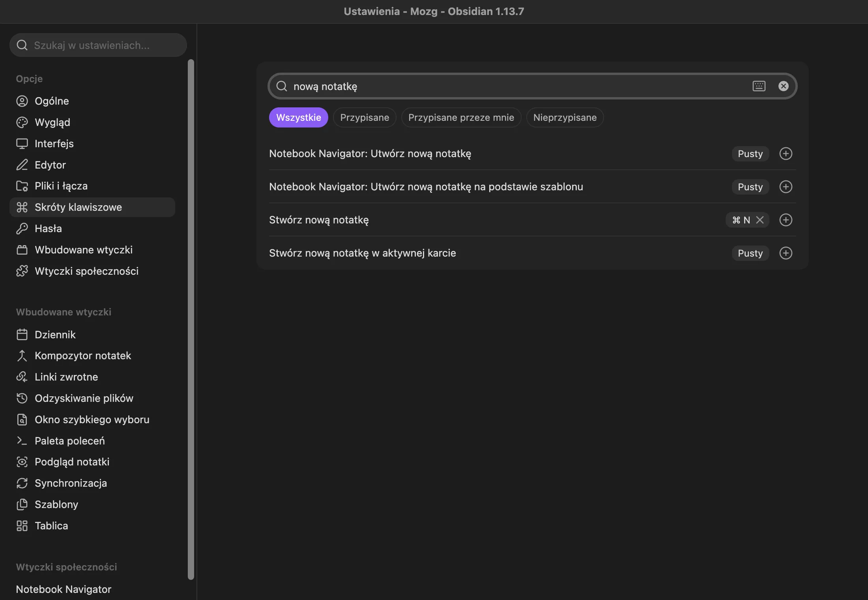This screenshot has height=600, width=868.
Task: Open Hasła settings section
Action: pos(92,229)
